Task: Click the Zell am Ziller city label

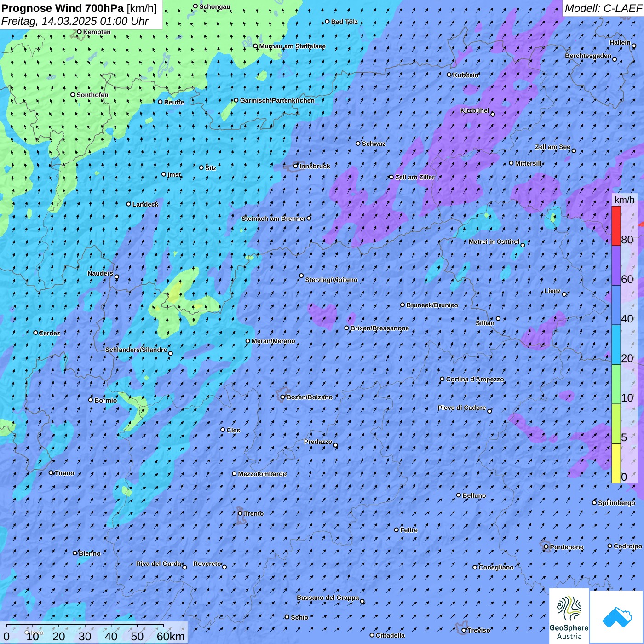Action: tap(414, 177)
